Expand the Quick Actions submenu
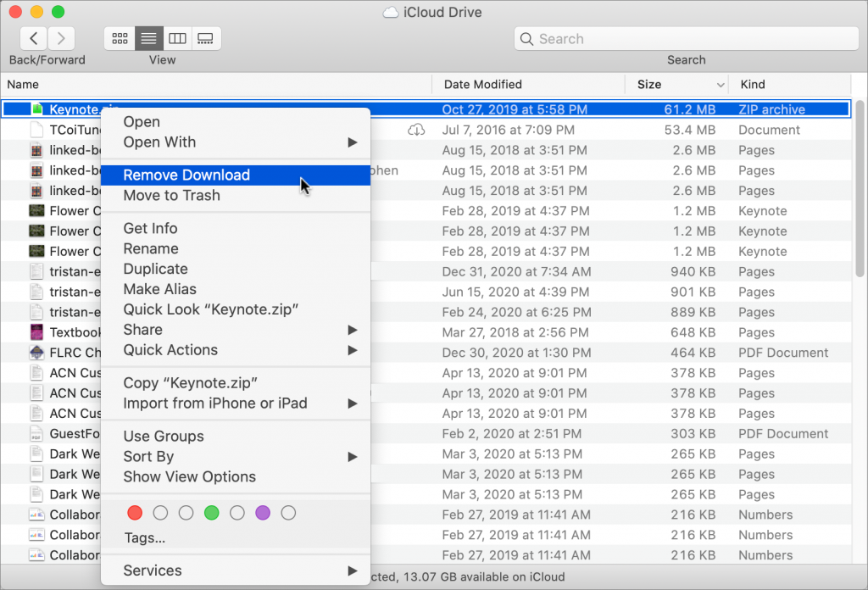This screenshot has width=868, height=590. 236,350
